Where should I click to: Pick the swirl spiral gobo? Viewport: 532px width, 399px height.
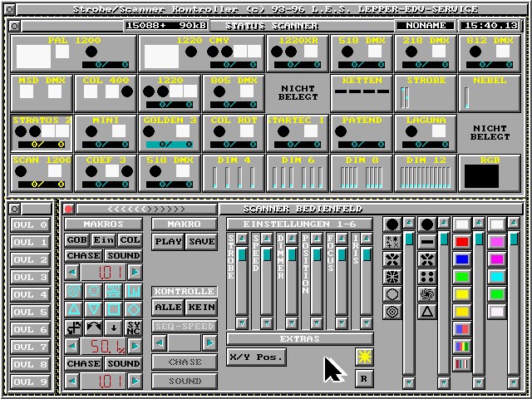427,294
